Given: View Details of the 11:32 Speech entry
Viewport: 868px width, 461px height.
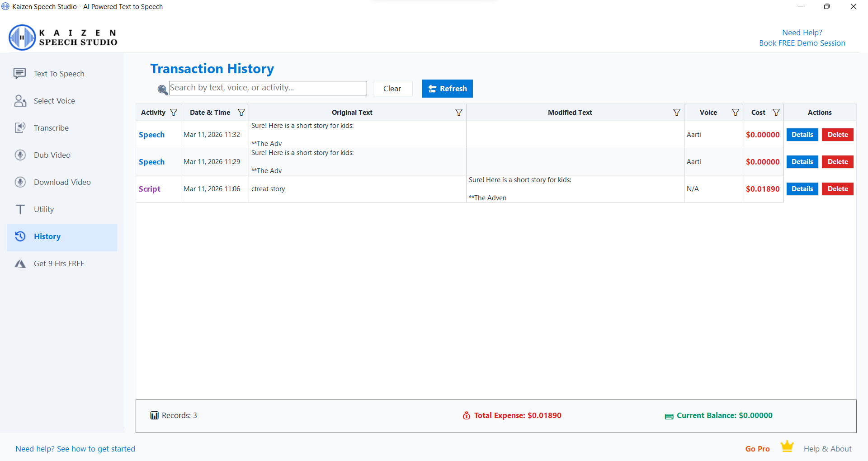Looking at the screenshot, I should (802, 135).
